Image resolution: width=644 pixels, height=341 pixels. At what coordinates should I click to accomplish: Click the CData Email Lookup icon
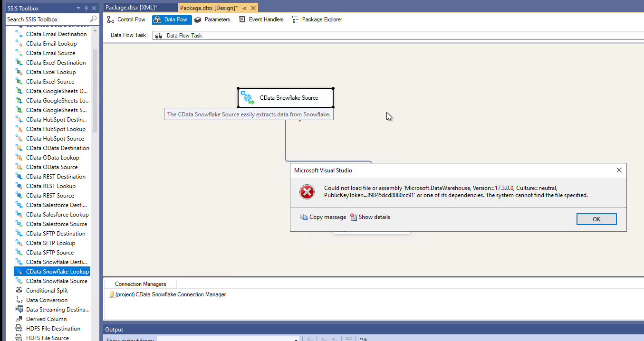coord(19,44)
